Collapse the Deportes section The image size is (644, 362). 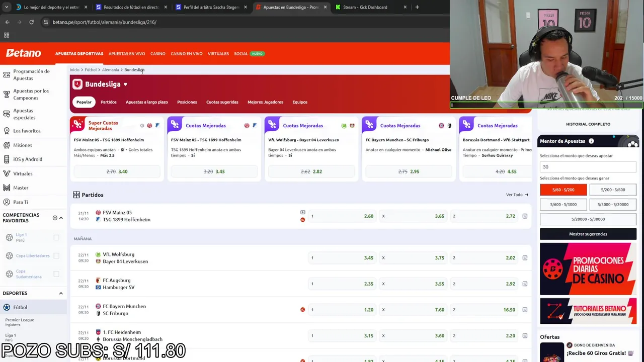pos(61,293)
